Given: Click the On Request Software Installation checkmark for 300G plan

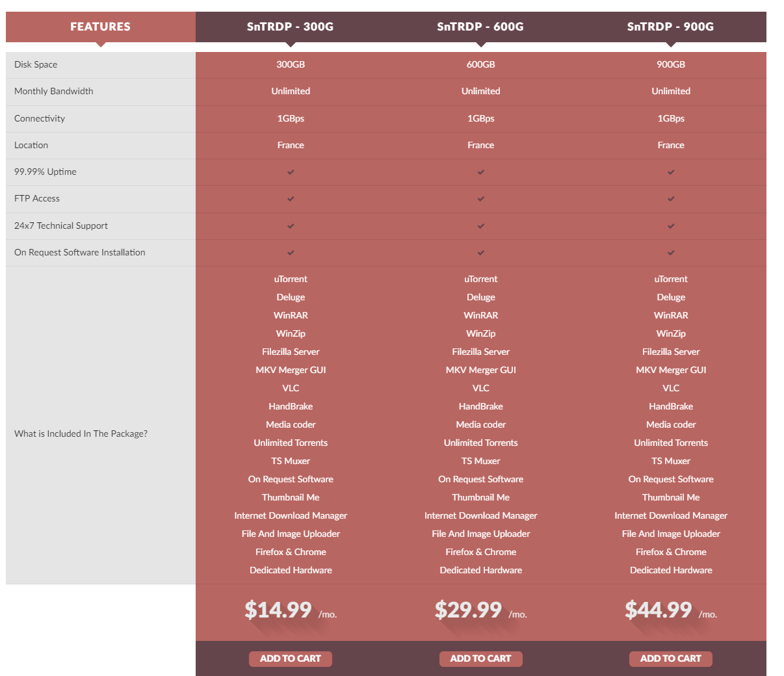Looking at the screenshot, I should pos(291,253).
